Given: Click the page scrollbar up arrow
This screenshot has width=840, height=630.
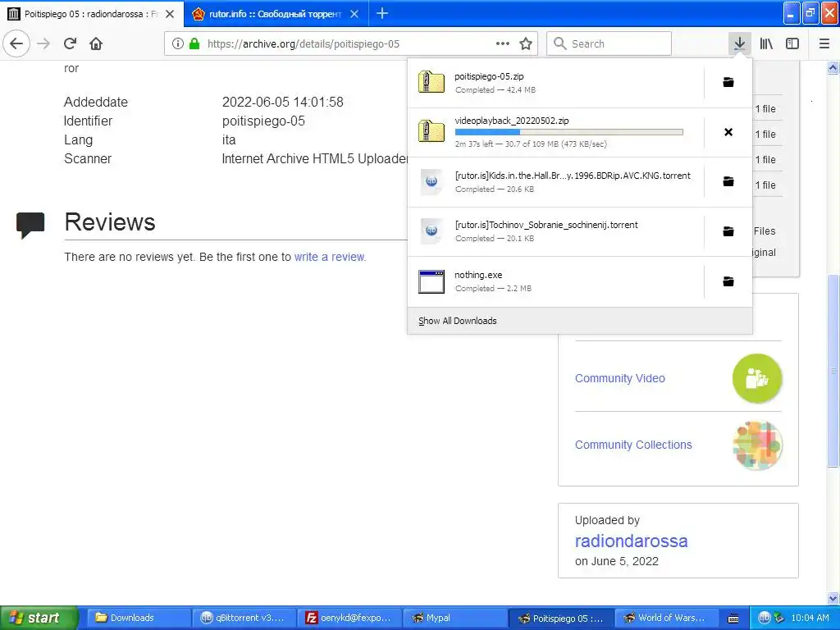Looking at the screenshot, I should coord(833,67).
